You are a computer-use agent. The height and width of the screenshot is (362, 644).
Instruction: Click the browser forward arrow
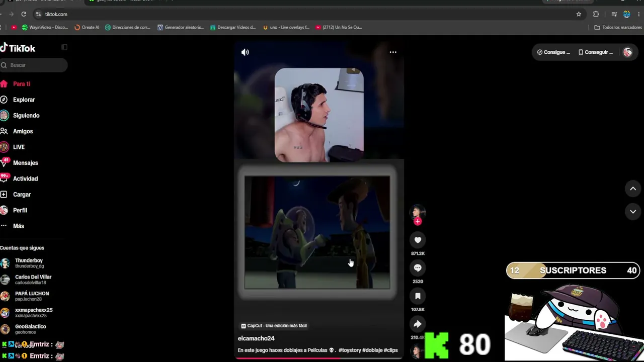tap(12, 14)
